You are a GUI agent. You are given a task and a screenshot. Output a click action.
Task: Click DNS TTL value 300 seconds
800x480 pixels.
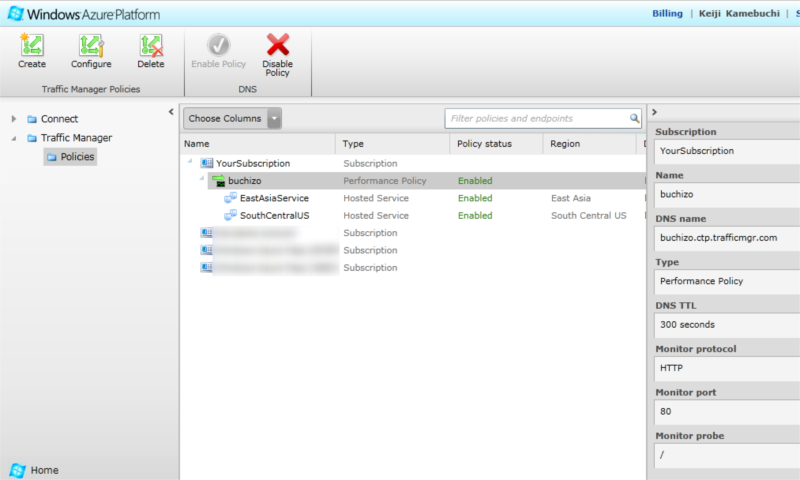[727, 324]
